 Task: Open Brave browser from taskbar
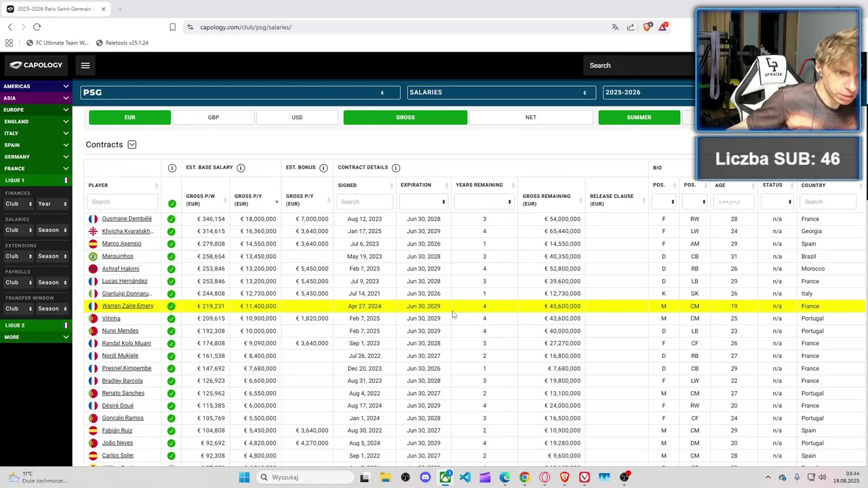click(x=564, y=477)
